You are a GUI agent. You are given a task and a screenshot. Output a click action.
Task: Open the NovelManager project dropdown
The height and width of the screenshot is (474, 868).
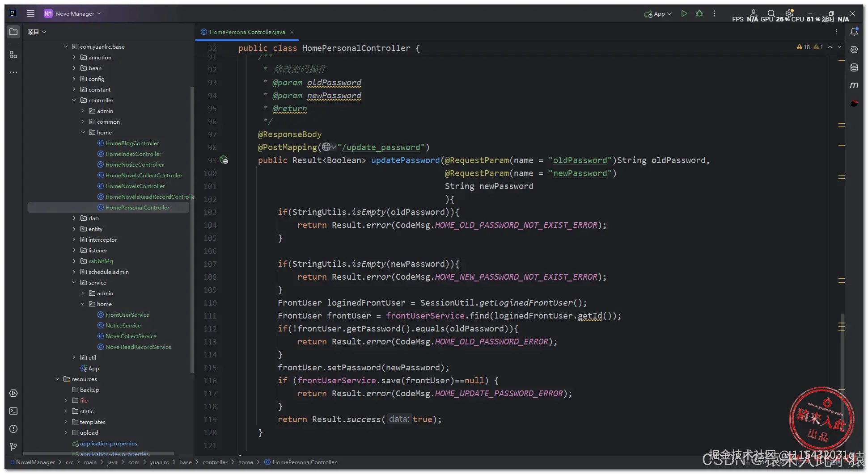72,13
